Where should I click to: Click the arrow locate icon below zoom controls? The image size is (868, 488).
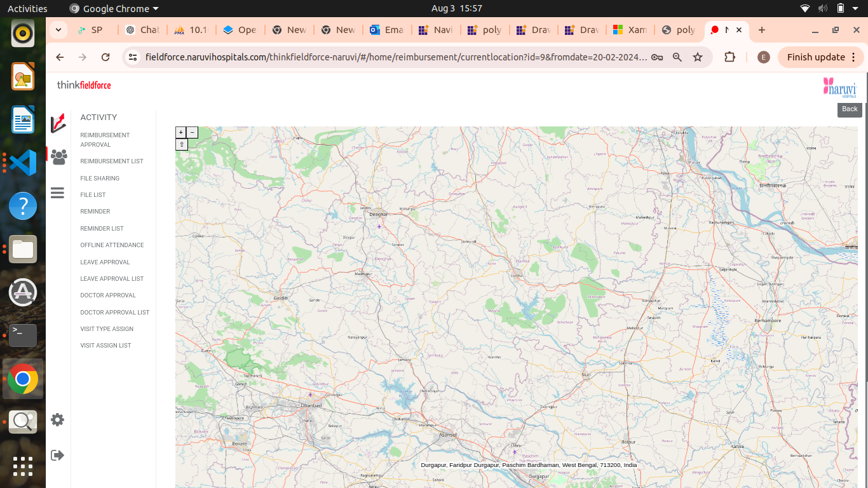[x=181, y=144]
